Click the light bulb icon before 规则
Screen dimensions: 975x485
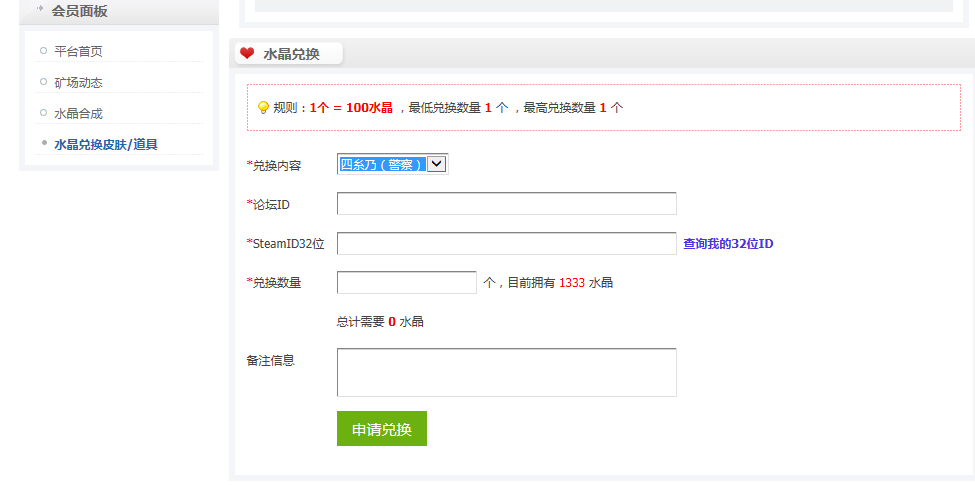(x=263, y=108)
